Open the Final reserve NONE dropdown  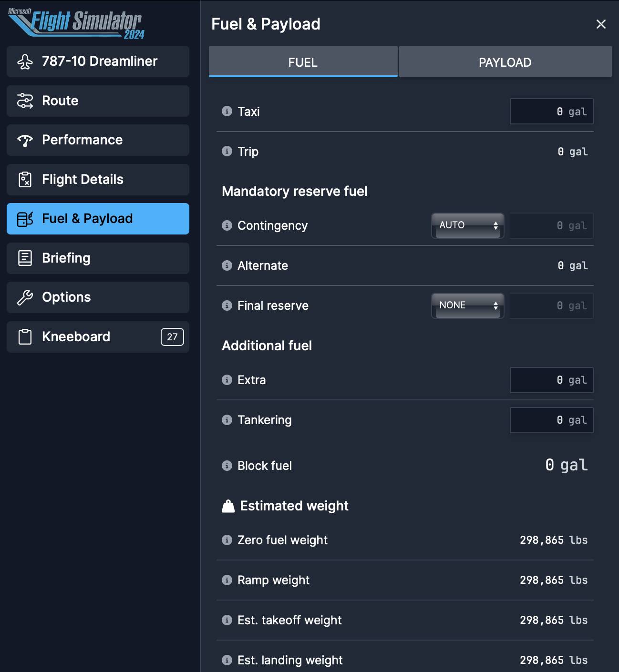(468, 305)
